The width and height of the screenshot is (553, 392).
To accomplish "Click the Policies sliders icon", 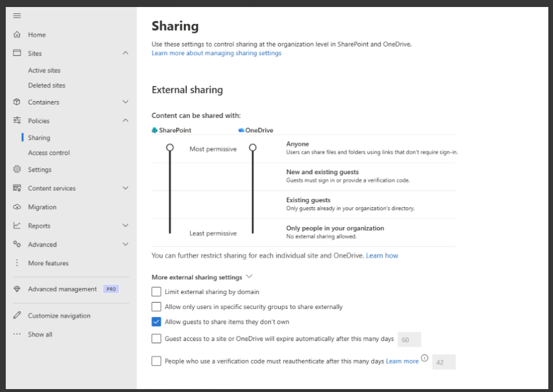I will click(17, 120).
